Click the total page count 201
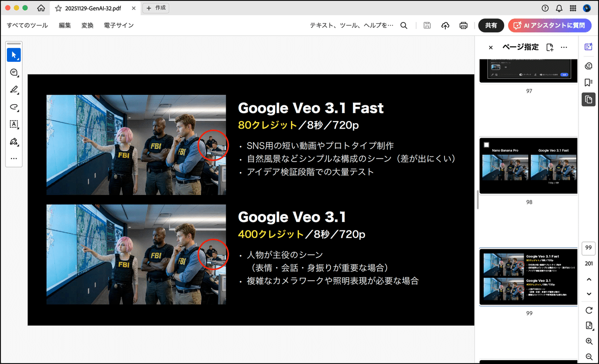599x364 pixels. (589, 263)
